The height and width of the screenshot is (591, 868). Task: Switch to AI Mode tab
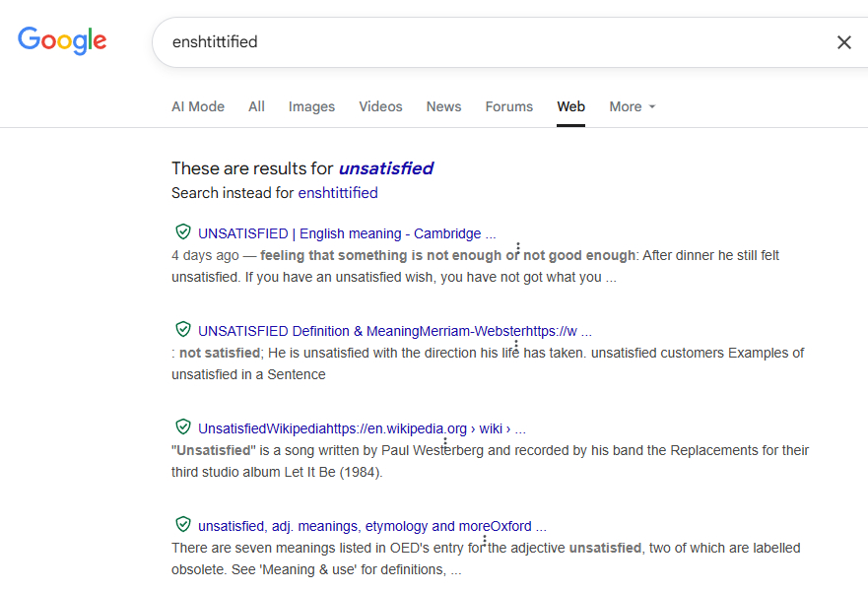click(x=198, y=107)
